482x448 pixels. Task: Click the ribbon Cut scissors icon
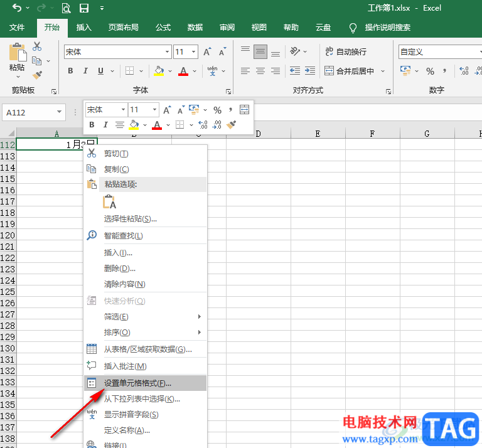pyautogui.click(x=37, y=46)
